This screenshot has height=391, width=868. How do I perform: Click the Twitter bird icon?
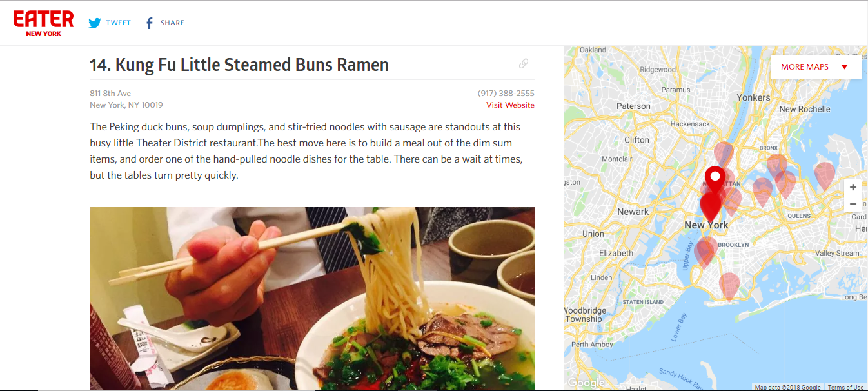tap(95, 23)
